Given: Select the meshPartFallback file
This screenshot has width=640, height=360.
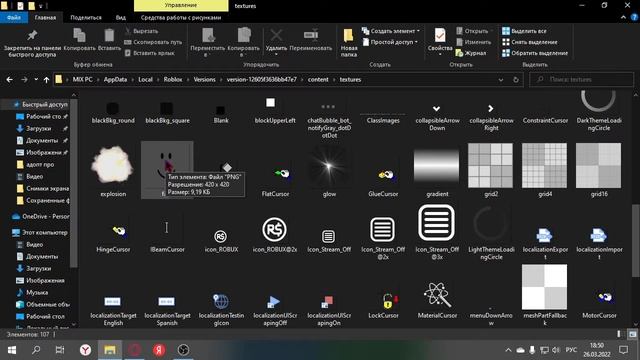Looking at the screenshot, I should (x=544, y=296).
